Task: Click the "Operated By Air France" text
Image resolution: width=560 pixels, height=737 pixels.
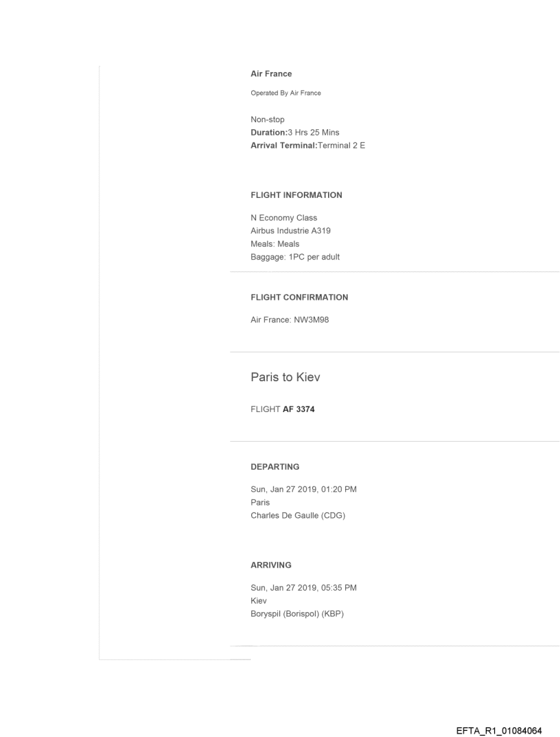Action: 285,93
